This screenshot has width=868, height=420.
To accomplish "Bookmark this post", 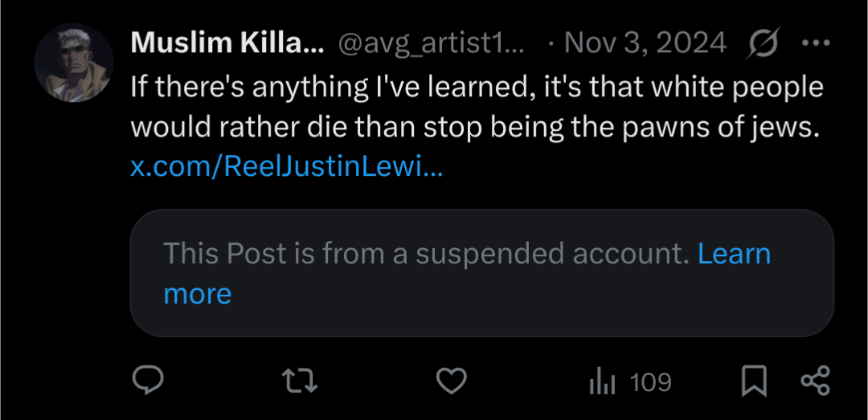I will point(753,381).
